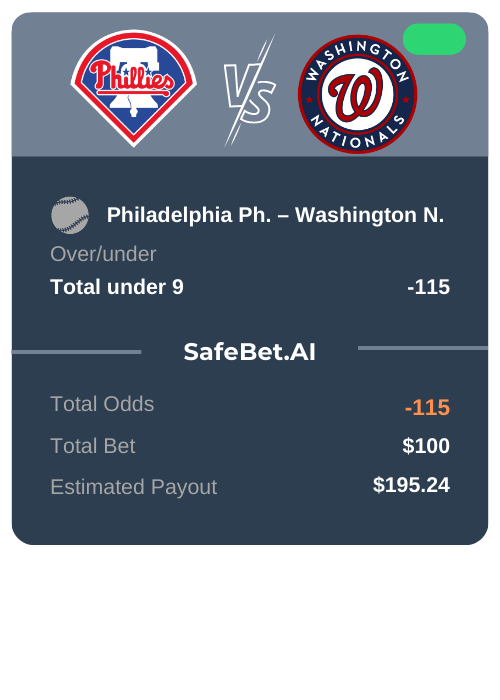Click the divider line left of SafeBet.AI
500x700 pixels.
(x=76, y=352)
